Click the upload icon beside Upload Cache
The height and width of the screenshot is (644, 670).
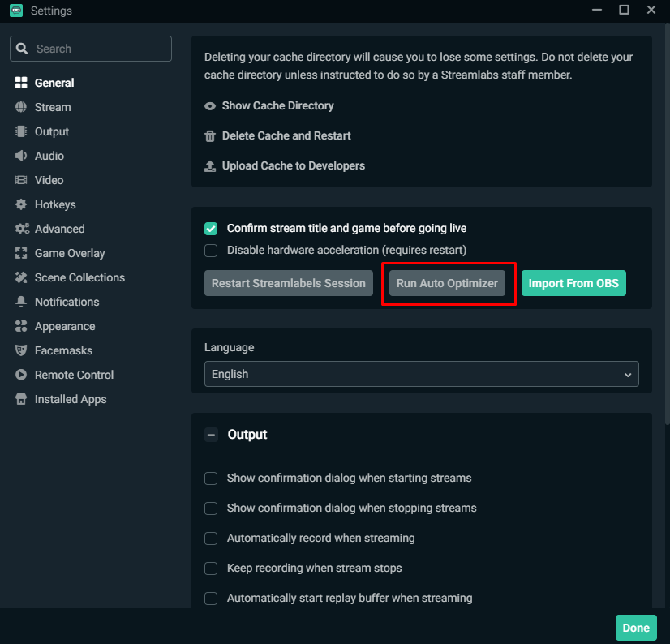click(x=210, y=166)
